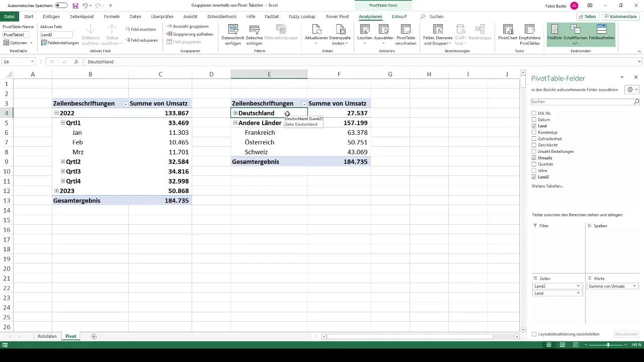Image resolution: width=644 pixels, height=362 pixels.
Task: Click the Löschen icon in Aktionen
Action: coord(365,29)
